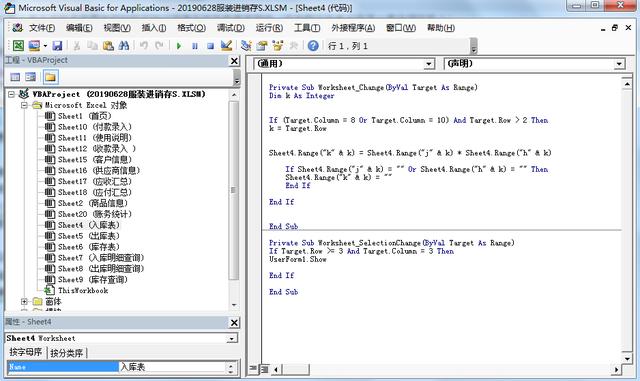
Task: Open the Insert object dropdown arrow in toolbar
Action: click(x=45, y=46)
